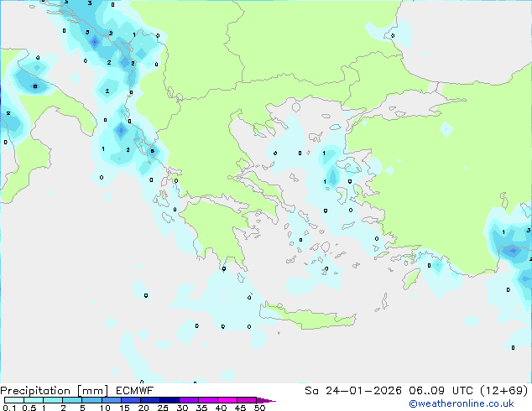Click the '0.1' legend value label

tap(9, 408)
